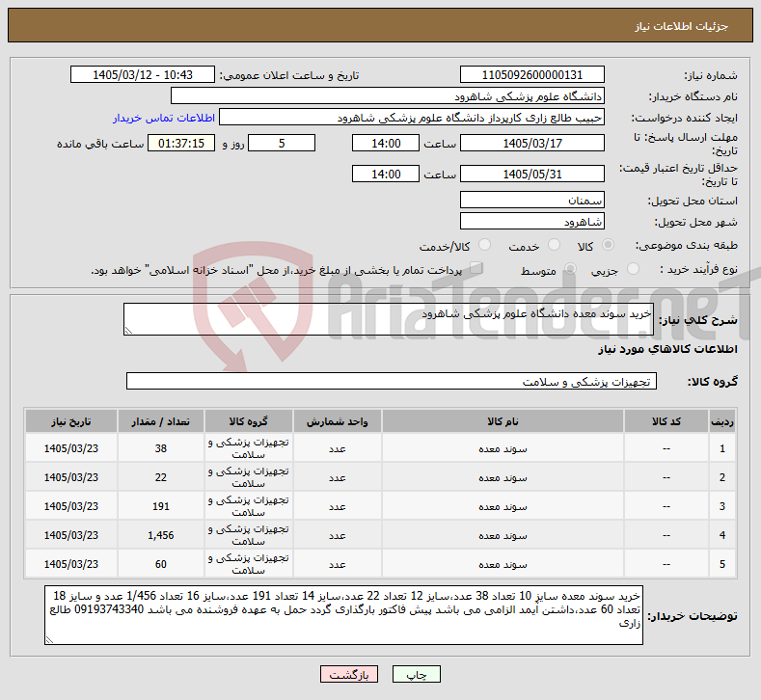This screenshot has width=761, height=700.
Task: Click the اطلاعات کالاهای مورد نیاز heading
Action: pyautogui.click(x=667, y=349)
